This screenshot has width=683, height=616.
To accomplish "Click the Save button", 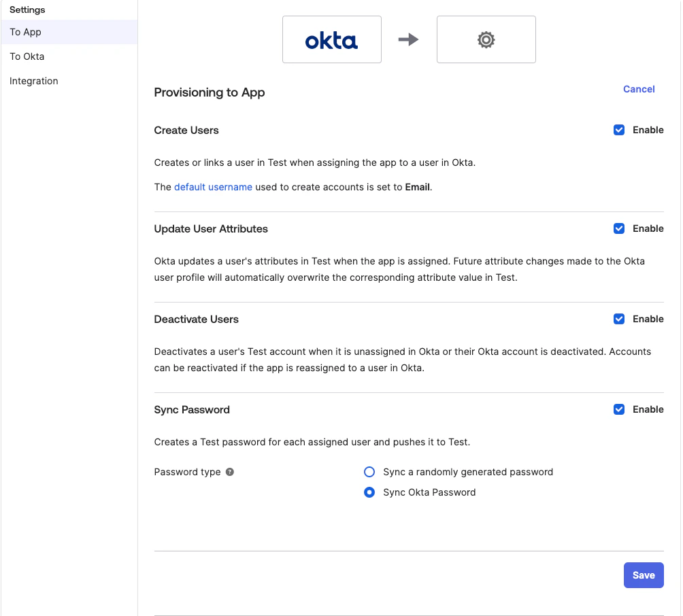I will [x=643, y=575].
